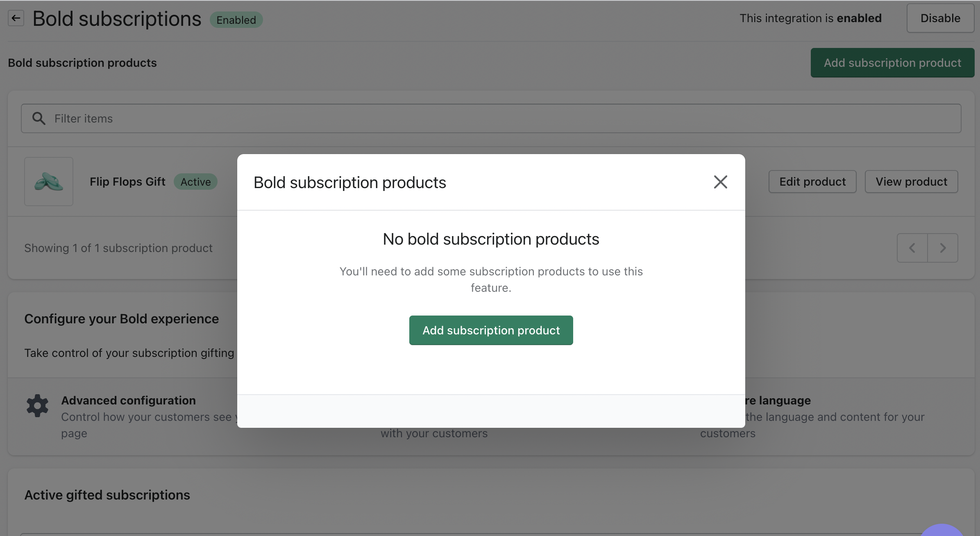Click the Active gifted subscriptions heading
Screen dimensions: 980x536
107,495
